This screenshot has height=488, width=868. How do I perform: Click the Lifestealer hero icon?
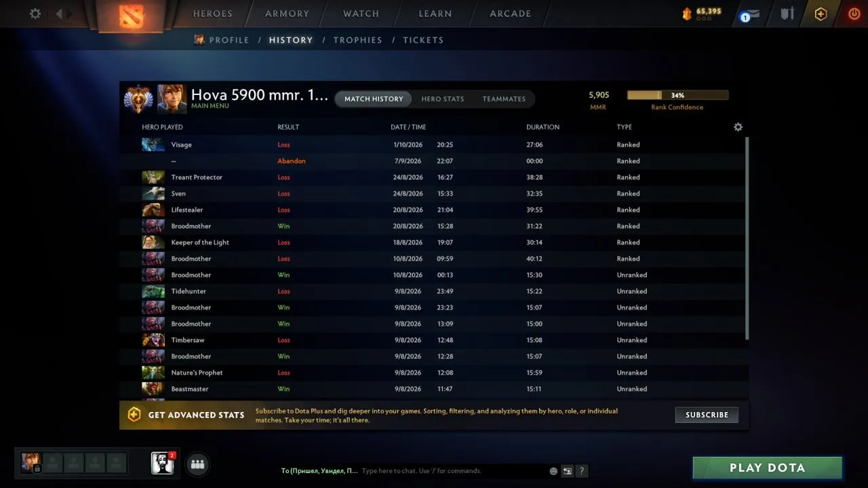[x=153, y=210]
